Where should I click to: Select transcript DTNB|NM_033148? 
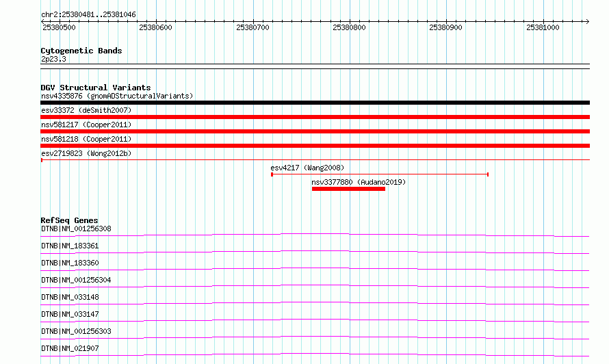(70, 297)
